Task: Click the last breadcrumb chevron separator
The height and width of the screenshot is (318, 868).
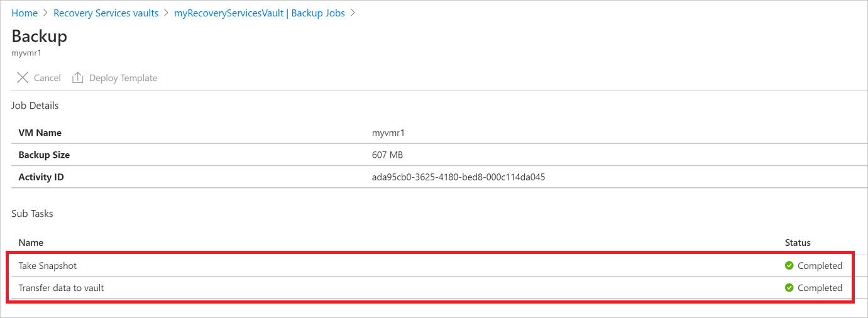Action: (x=353, y=13)
